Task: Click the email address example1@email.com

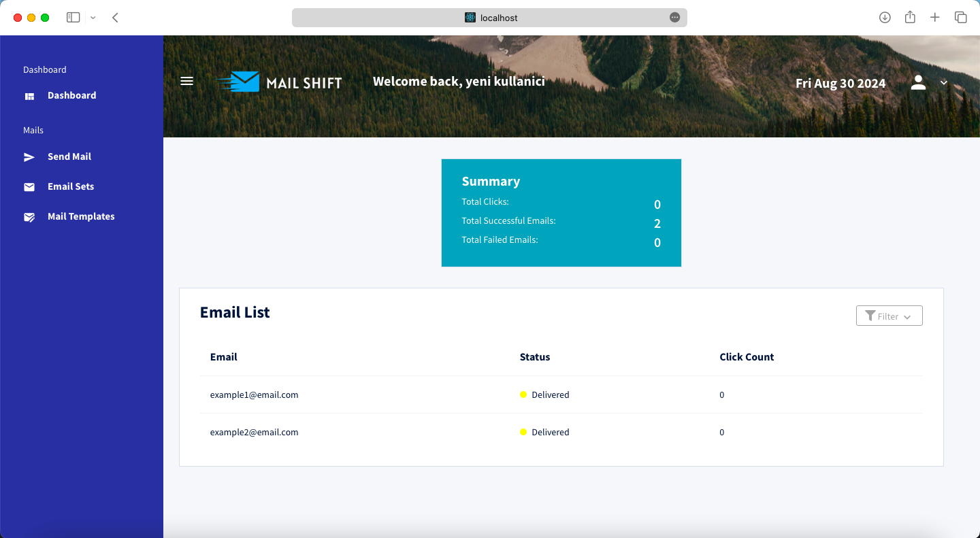Action: pyautogui.click(x=254, y=394)
